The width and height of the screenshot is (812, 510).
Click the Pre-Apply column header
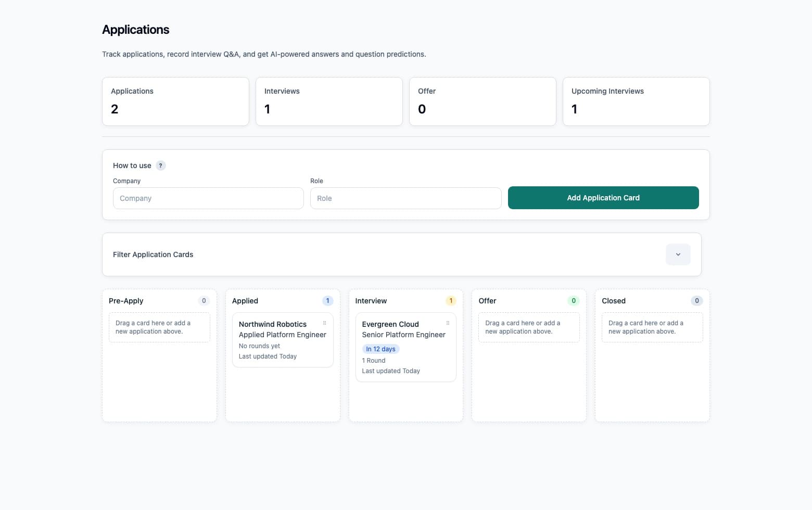tap(126, 301)
